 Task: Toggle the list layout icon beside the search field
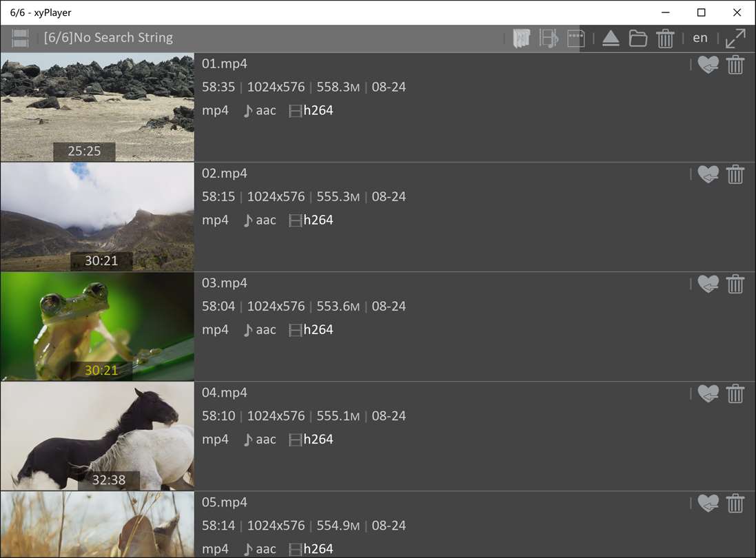click(20, 38)
